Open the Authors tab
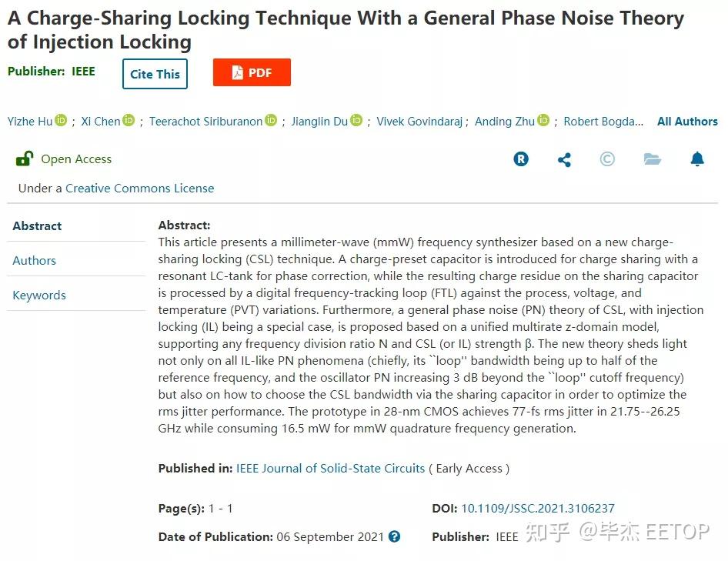The height and width of the screenshot is (561, 728). click(34, 260)
